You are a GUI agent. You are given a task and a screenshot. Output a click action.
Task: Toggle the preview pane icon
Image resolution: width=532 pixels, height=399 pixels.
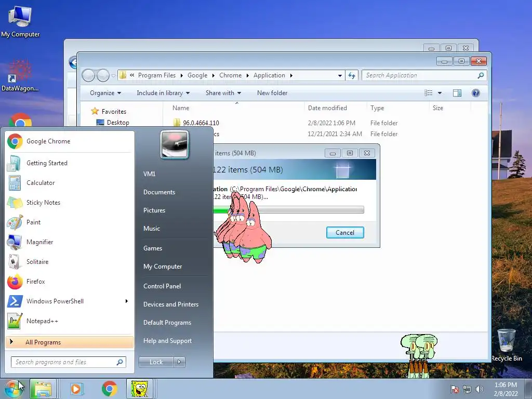click(x=457, y=93)
